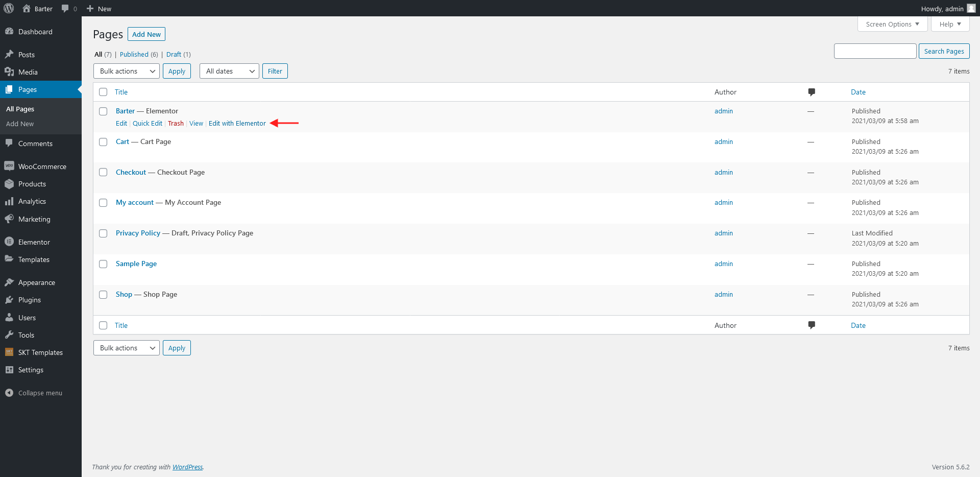
Task: Click the Settings sliders icon
Action: (x=9, y=370)
